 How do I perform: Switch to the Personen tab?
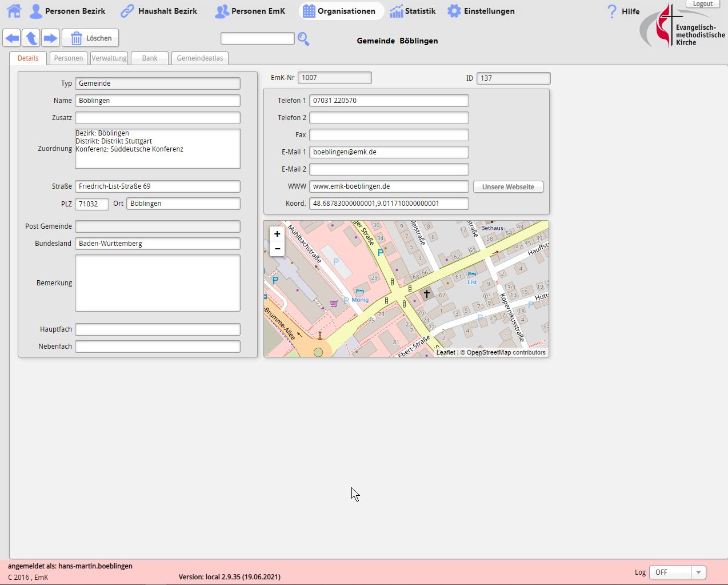(69, 58)
